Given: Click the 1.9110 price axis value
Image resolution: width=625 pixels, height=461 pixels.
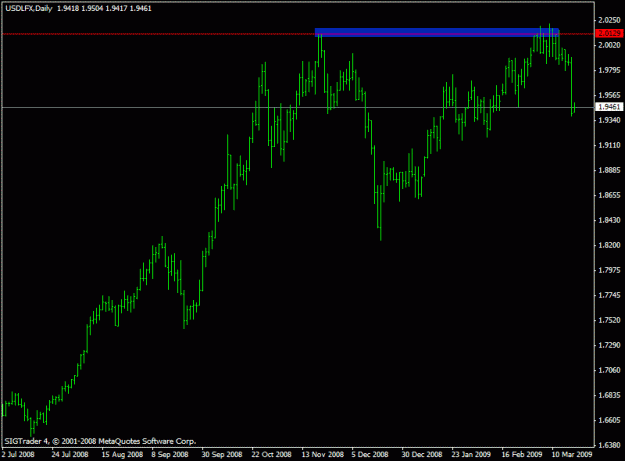Looking at the screenshot, I should point(609,145).
